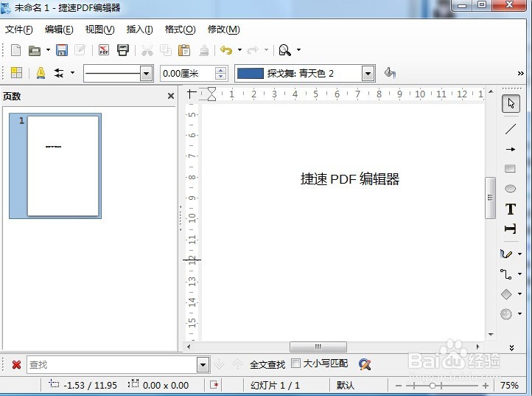Export directly as PDF icon

pyautogui.click(x=103, y=50)
